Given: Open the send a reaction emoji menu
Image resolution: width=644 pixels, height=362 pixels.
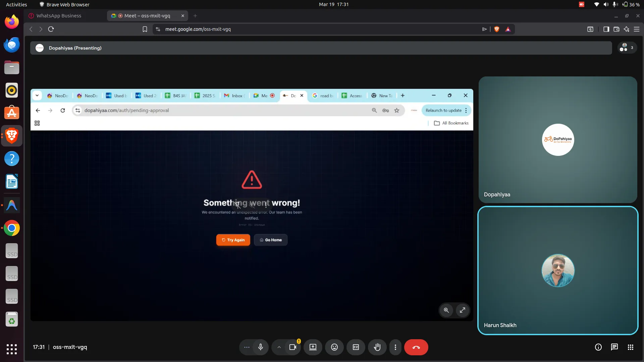Looking at the screenshot, I should [334, 347].
